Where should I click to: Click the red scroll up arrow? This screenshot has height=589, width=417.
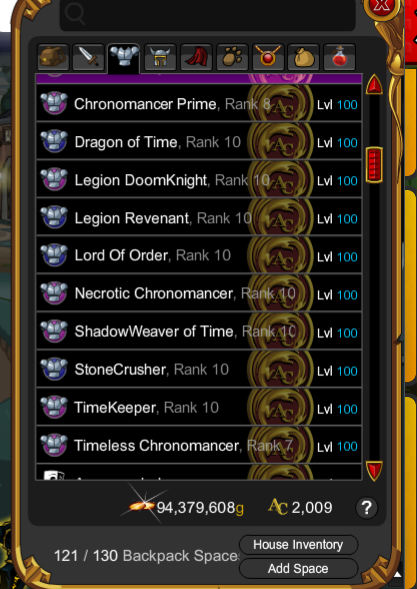tap(374, 85)
